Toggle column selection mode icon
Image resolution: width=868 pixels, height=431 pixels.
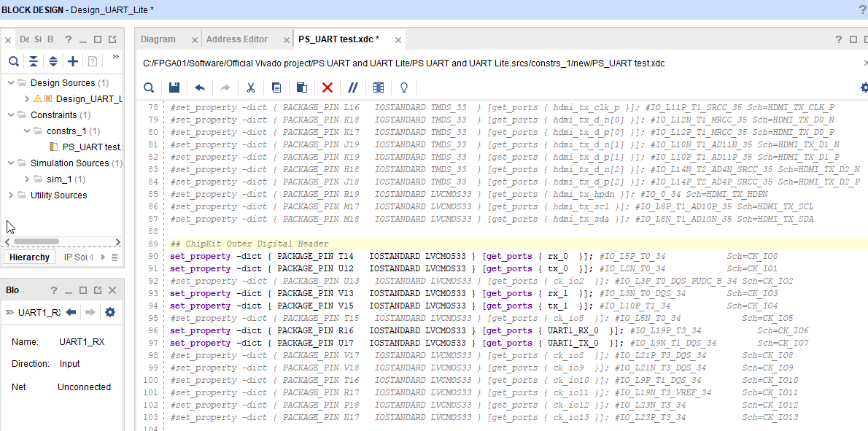click(378, 88)
